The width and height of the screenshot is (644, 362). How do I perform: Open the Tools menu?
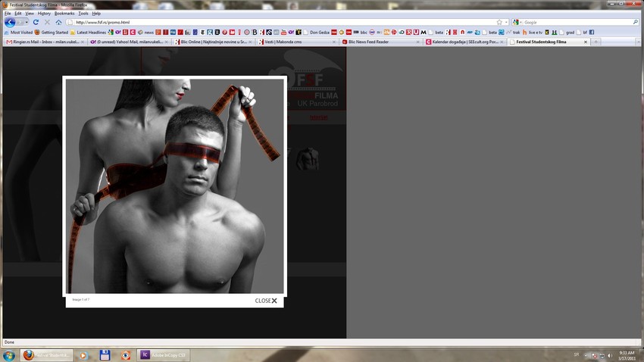(83, 14)
